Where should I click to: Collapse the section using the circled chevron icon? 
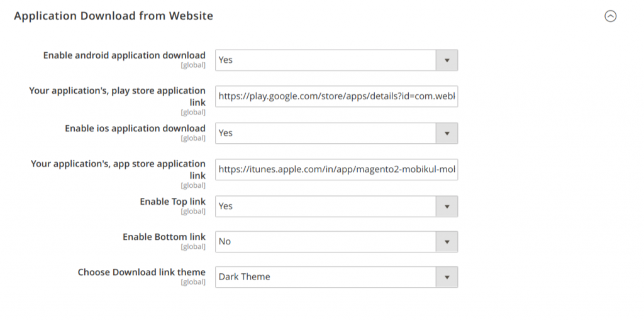tap(610, 16)
